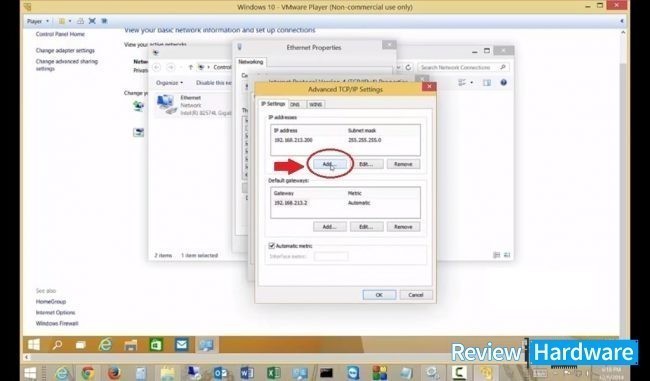Remove the selected default gateway

tap(403, 227)
